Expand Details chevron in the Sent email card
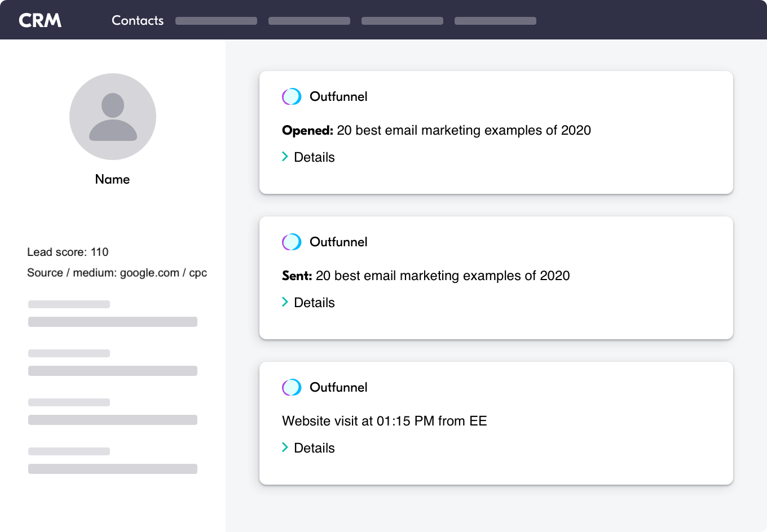This screenshot has height=532, width=767. 285,302
